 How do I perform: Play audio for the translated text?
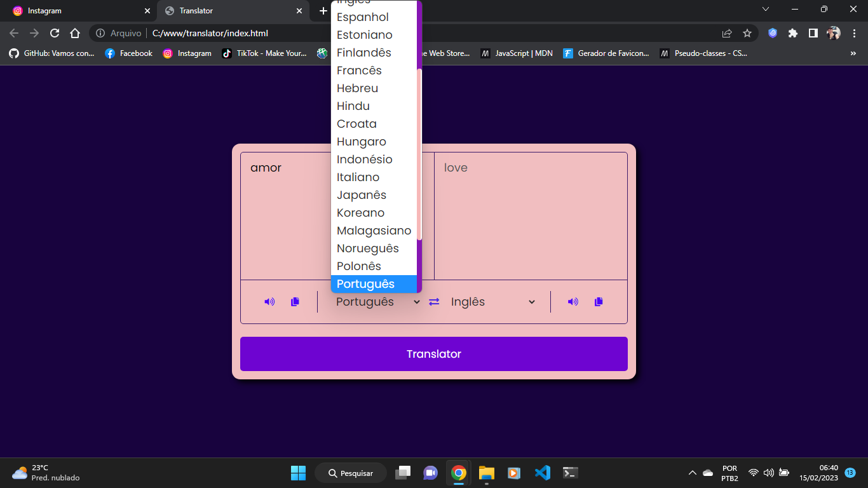pos(573,302)
